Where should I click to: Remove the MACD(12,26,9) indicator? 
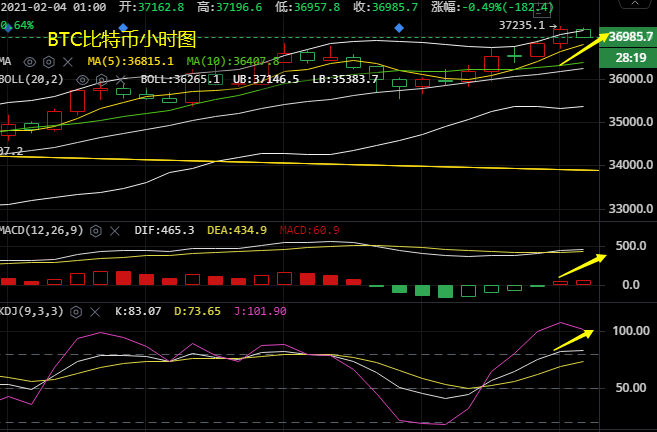click(x=113, y=230)
